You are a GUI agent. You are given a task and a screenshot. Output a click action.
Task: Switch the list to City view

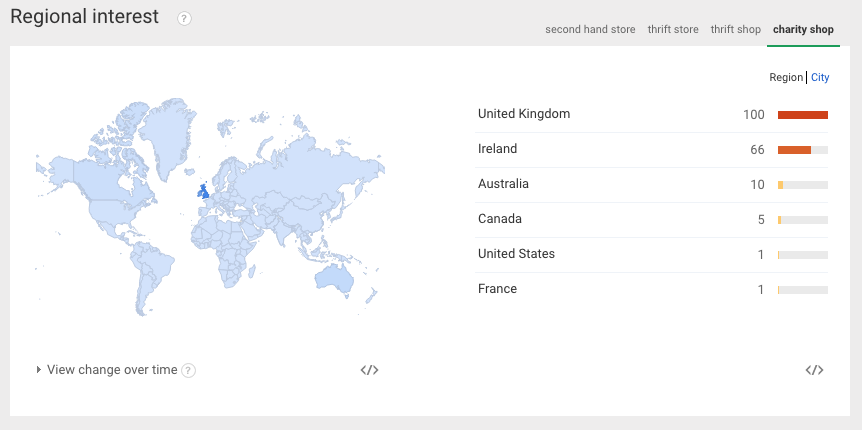(820, 78)
